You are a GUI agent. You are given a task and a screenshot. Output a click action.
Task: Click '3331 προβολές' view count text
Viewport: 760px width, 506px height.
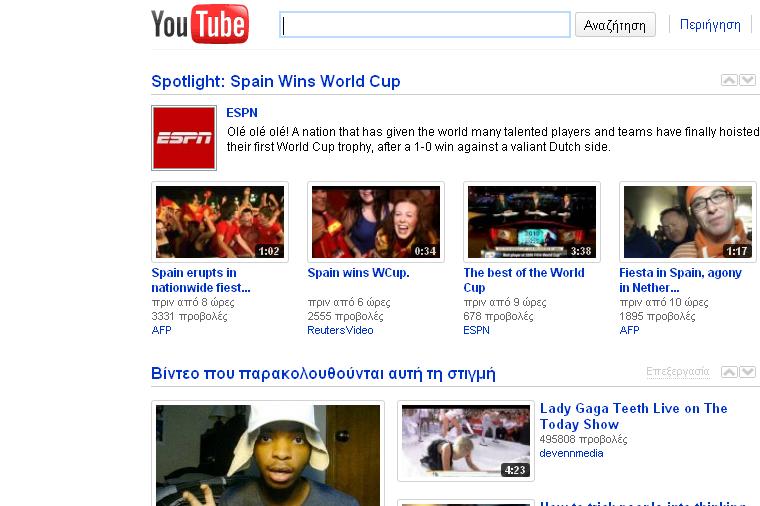190,316
